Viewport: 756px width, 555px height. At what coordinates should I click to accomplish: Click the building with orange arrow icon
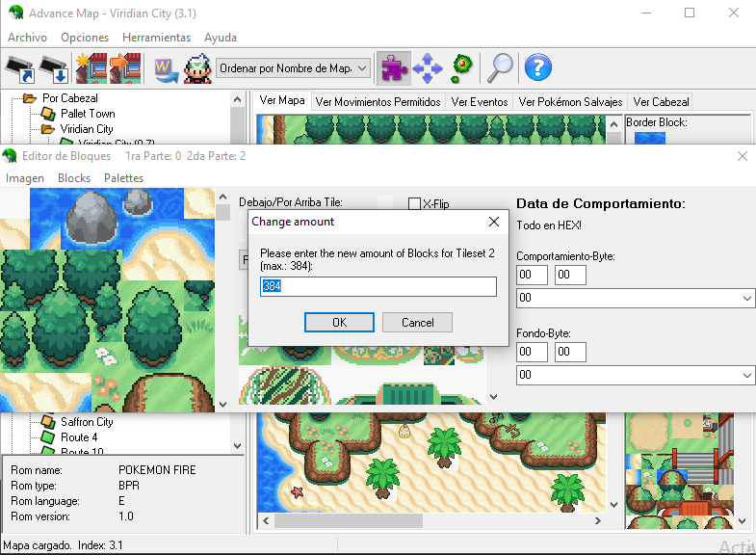click(124, 68)
